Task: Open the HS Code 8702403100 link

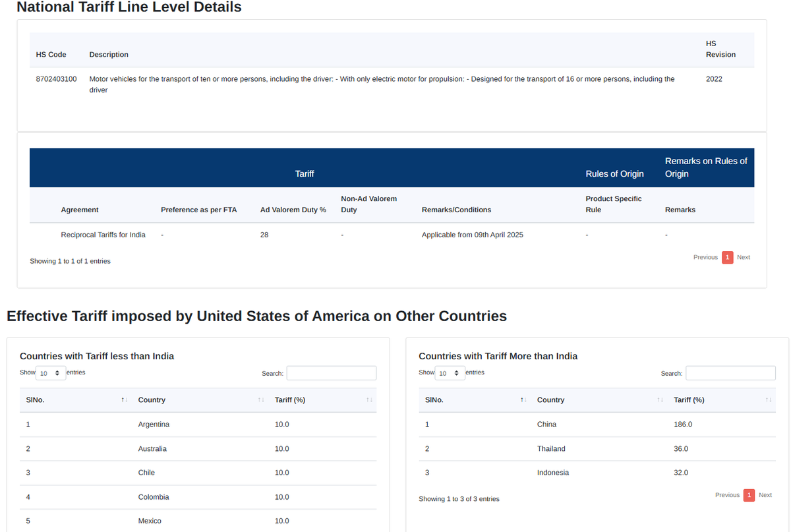Action: (x=56, y=78)
